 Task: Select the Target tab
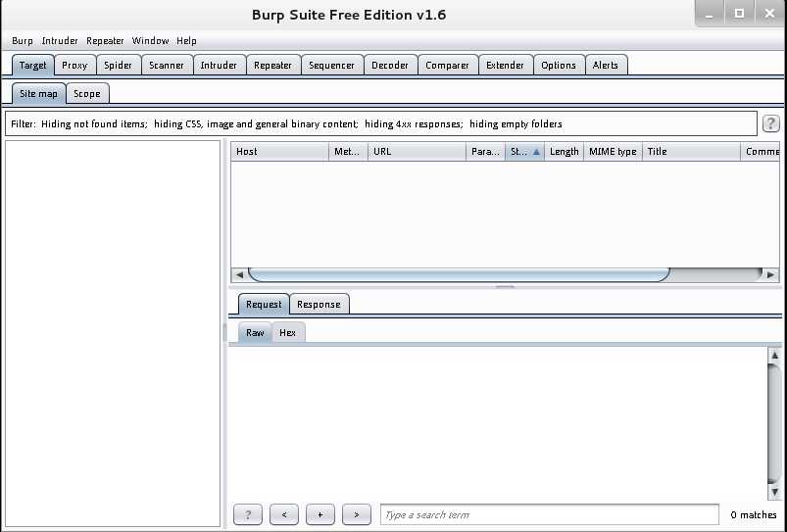[32, 66]
